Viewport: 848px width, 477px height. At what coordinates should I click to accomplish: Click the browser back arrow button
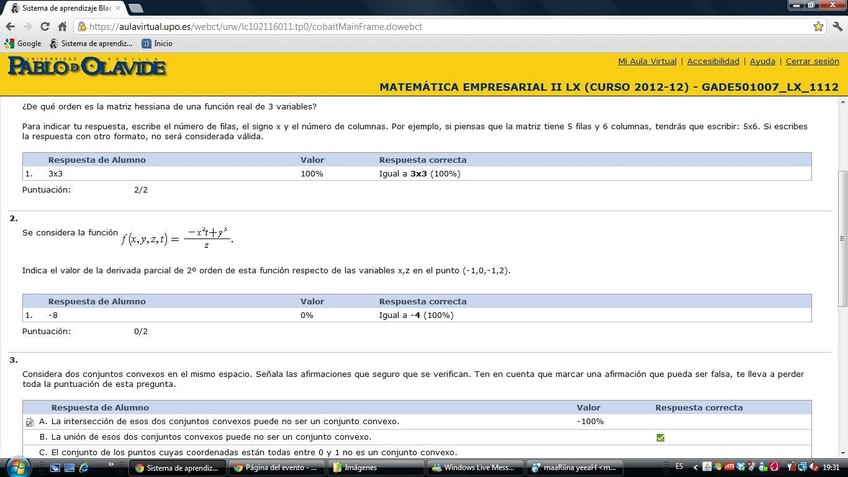point(11,27)
